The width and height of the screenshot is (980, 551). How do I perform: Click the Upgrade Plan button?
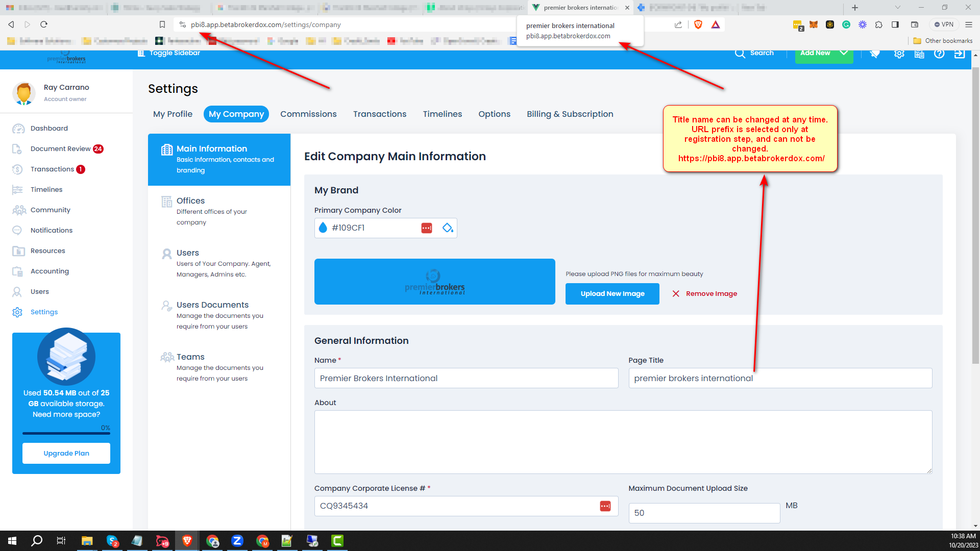66,454
